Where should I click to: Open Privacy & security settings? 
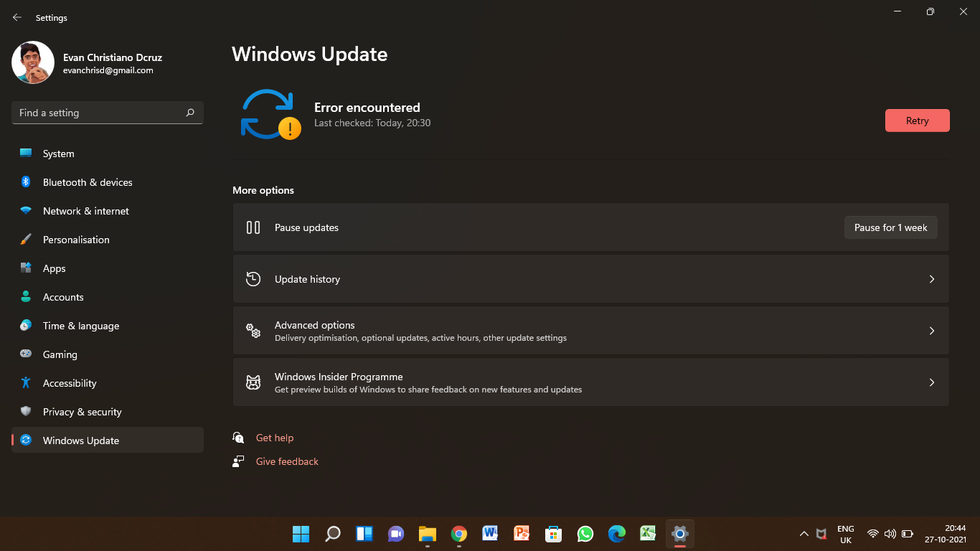(82, 411)
